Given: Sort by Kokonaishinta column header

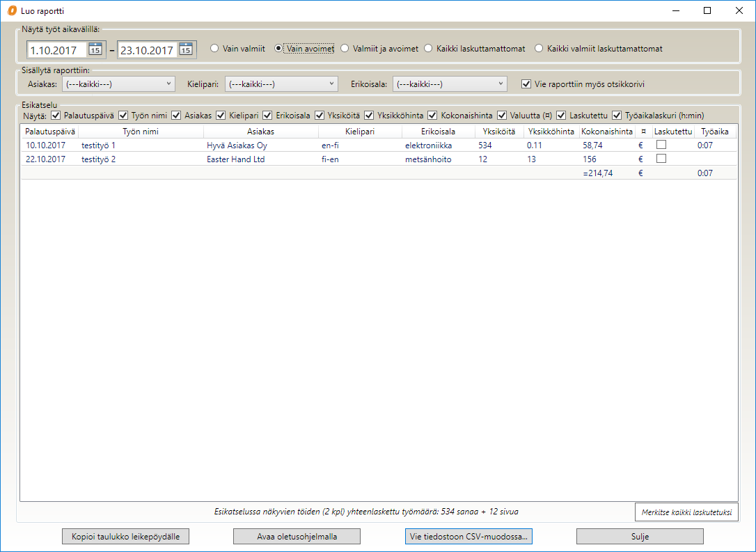Looking at the screenshot, I should pyautogui.click(x=606, y=132).
